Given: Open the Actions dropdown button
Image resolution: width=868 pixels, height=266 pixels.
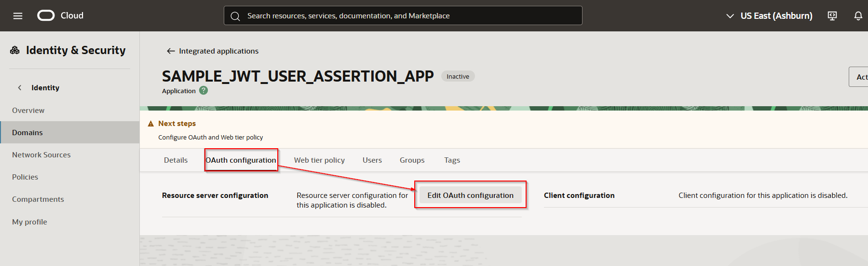Looking at the screenshot, I should [x=859, y=77].
